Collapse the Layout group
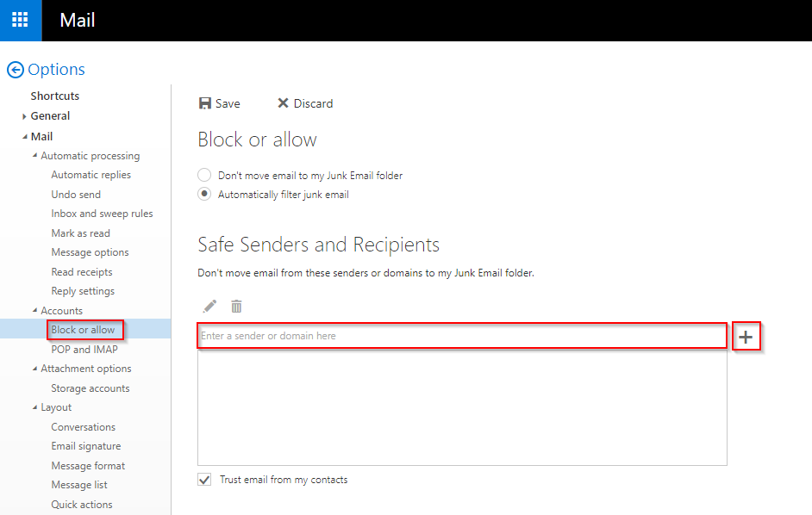The height and width of the screenshot is (515, 812). click(34, 407)
